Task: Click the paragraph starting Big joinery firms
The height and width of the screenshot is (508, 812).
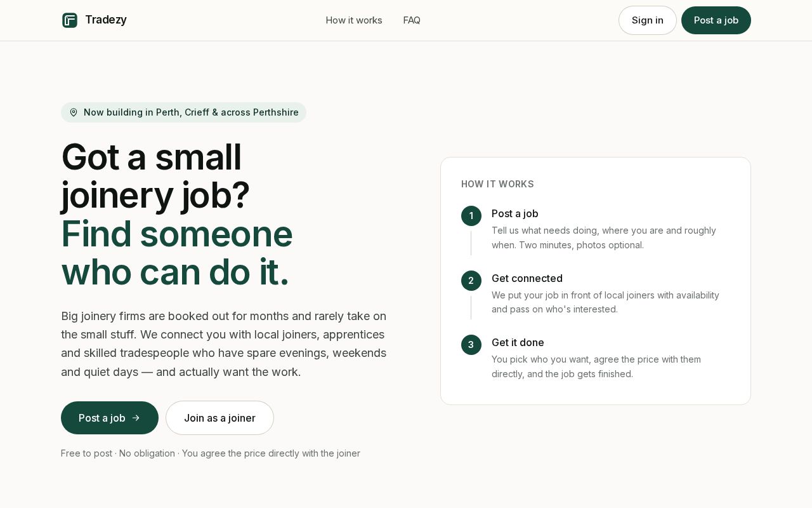Action: (224, 344)
